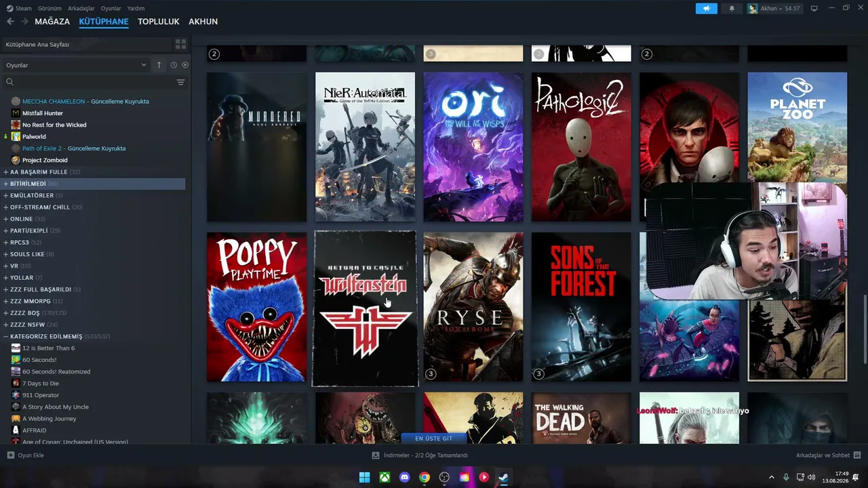The width and height of the screenshot is (868, 488).
Task: Open the Planet Zoo cover
Action: pyautogui.click(x=797, y=127)
